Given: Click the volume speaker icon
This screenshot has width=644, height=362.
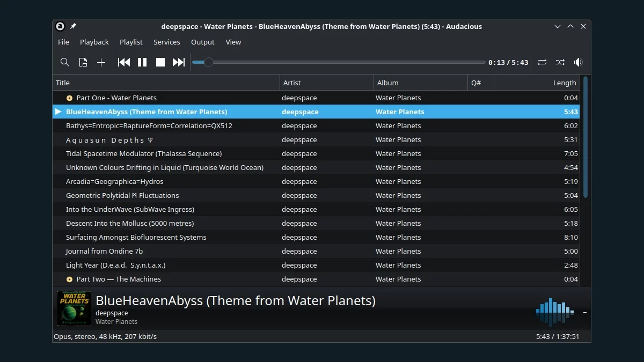Looking at the screenshot, I should coord(578,62).
